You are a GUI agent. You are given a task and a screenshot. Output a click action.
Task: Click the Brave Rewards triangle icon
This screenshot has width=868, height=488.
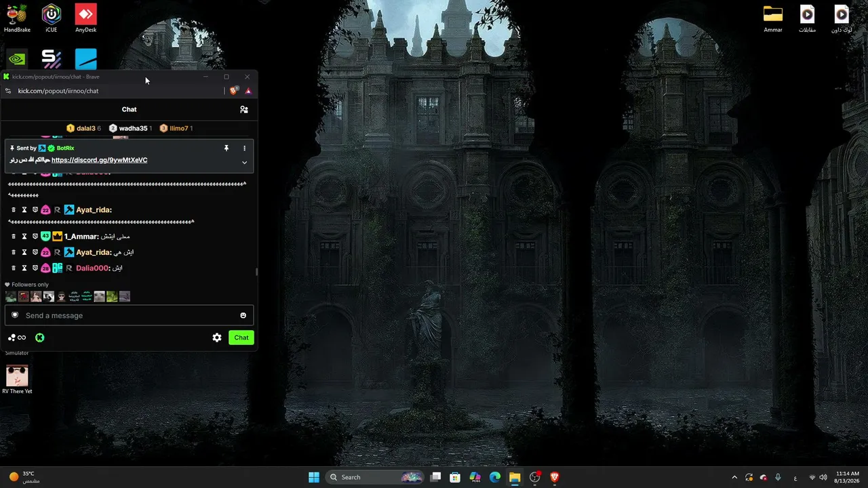(x=248, y=91)
